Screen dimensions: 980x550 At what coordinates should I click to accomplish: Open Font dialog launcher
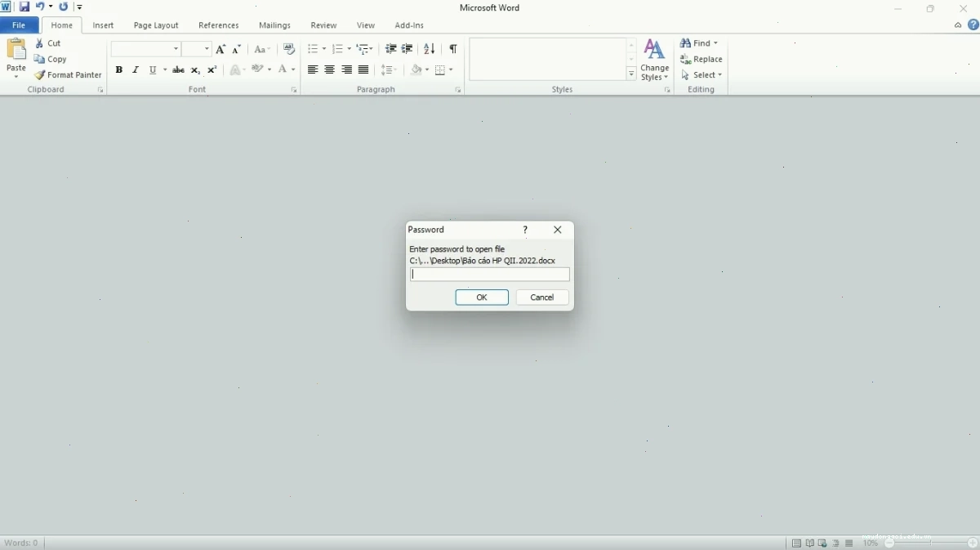(x=294, y=90)
